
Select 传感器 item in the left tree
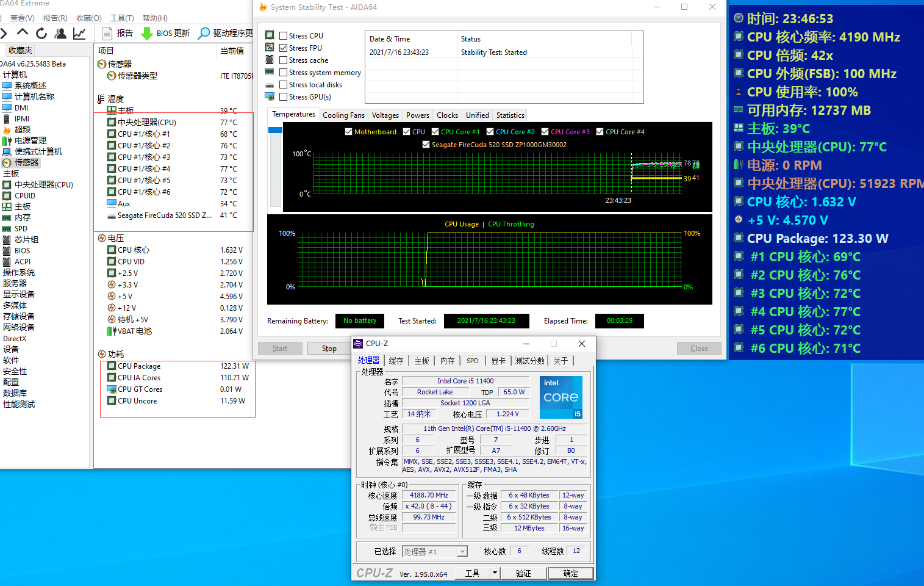[26, 162]
